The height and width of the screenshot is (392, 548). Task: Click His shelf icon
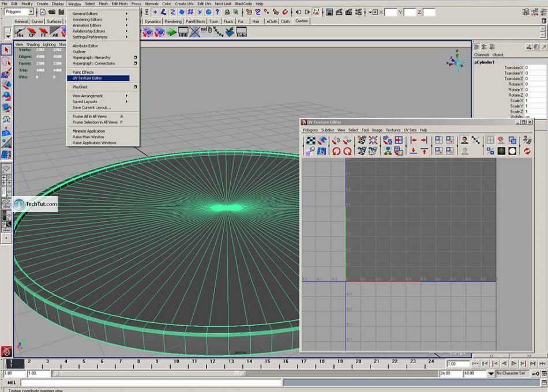[20, 32]
